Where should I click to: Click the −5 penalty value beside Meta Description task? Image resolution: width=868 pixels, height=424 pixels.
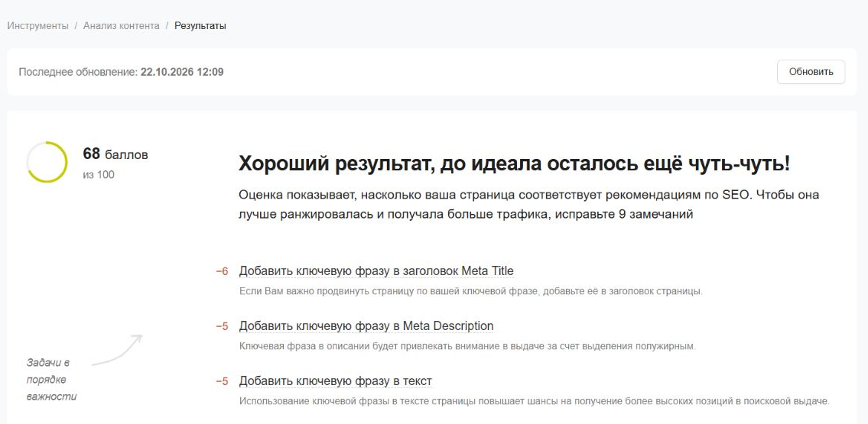click(x=222, y=326)
